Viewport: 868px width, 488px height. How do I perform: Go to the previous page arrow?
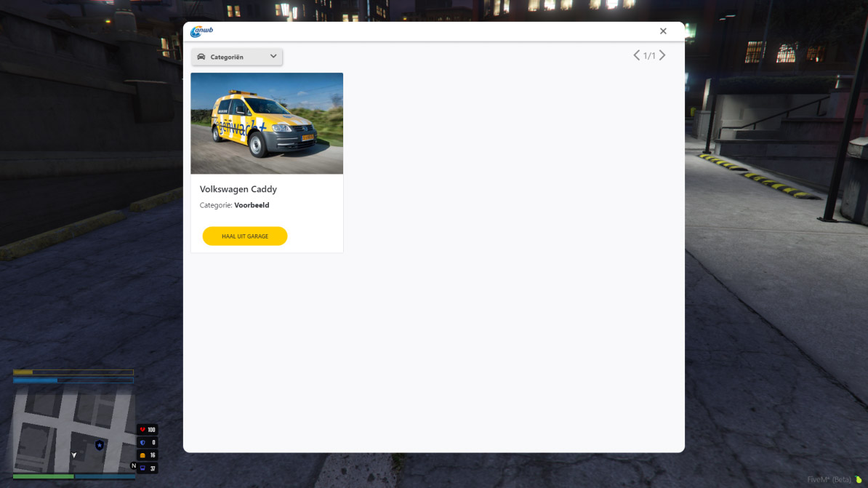[637, 55]
